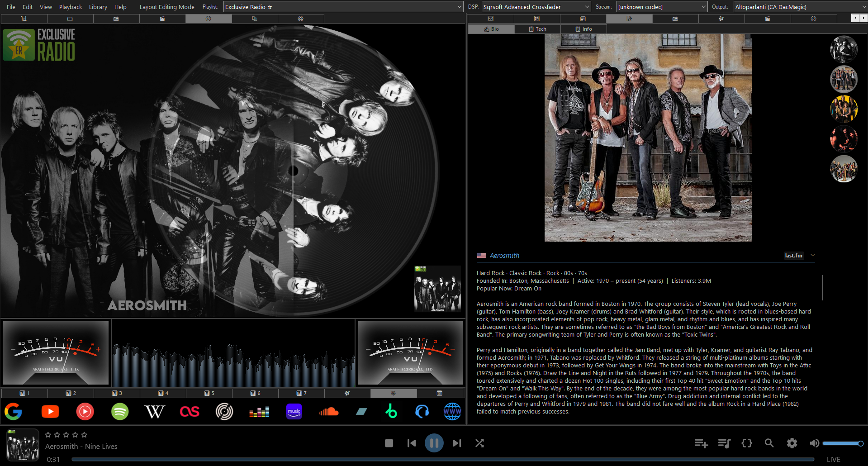Open the Help menu

tap(120, 7)
